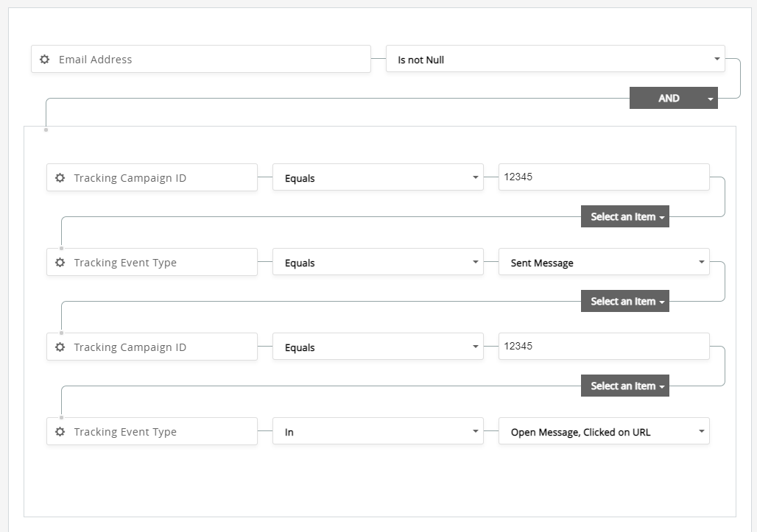Image resolution: width=757 pixels, height=532 pixels.
Task: Click the lowest "Select an Item" button
Action: click(x=624, y=386)
